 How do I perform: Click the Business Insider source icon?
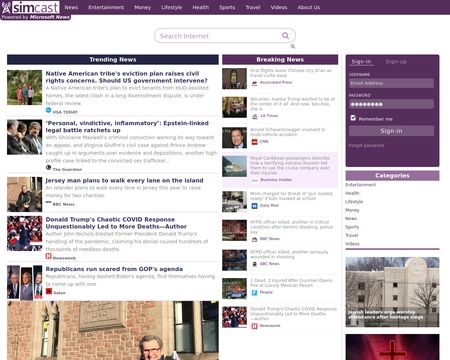click(x=255, y=180)
